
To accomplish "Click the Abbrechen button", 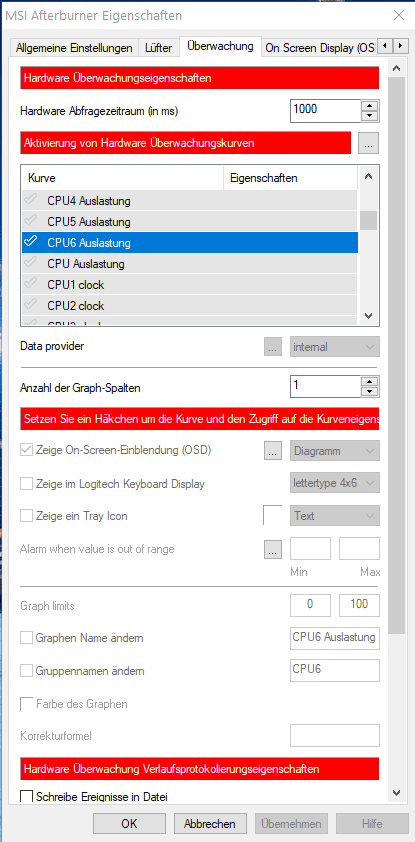I will pyautogui.click(x=209, y=824).
